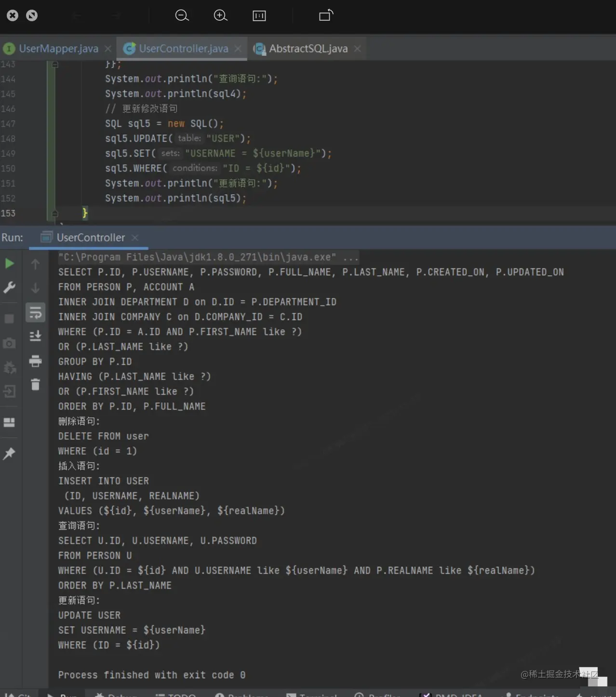Click the 'SQL sql5 = new SQL();' line
This screenshot has width=616, height=697.
click(x=164, y=123)
